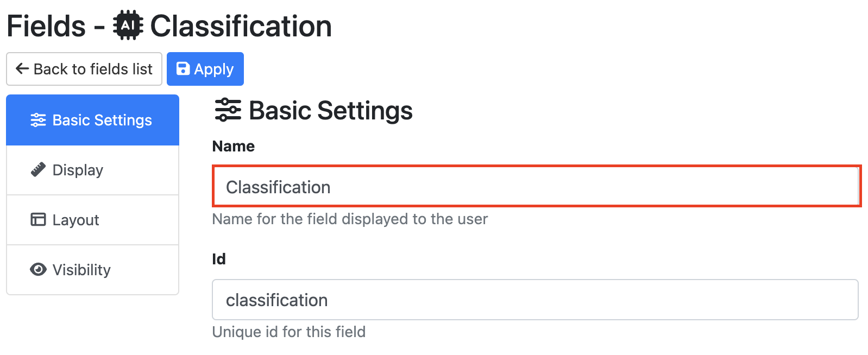Viewport: 868px width, 355px height.
Task: Click the sliders icon in sidebar Basic Settings
Action: 38,120
